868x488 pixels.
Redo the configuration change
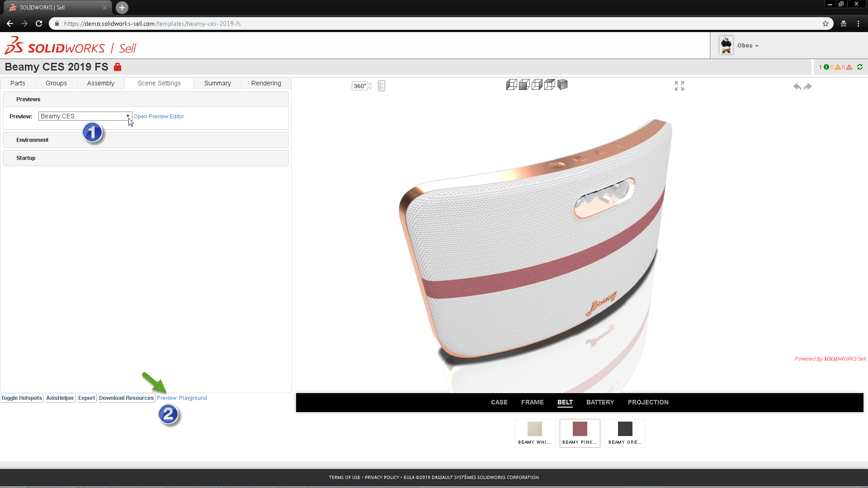808,86
